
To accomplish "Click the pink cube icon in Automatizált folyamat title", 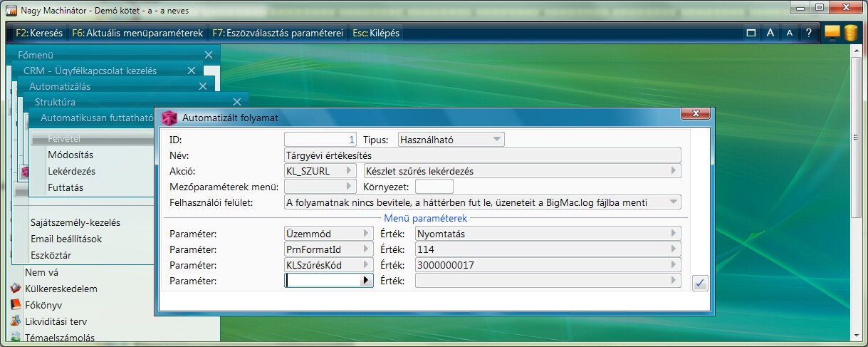I will coord(169,118).
